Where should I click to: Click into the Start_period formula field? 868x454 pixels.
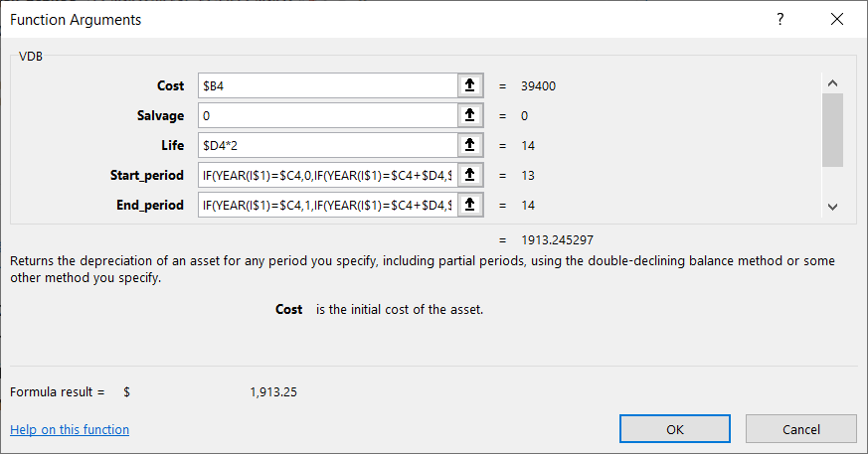[328, 175]
